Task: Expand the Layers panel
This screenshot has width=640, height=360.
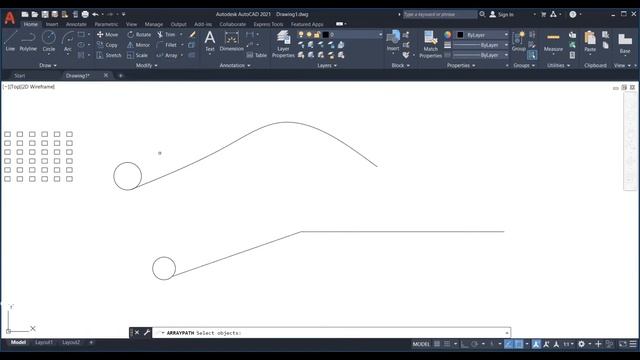Action: [x=327, y=65]
